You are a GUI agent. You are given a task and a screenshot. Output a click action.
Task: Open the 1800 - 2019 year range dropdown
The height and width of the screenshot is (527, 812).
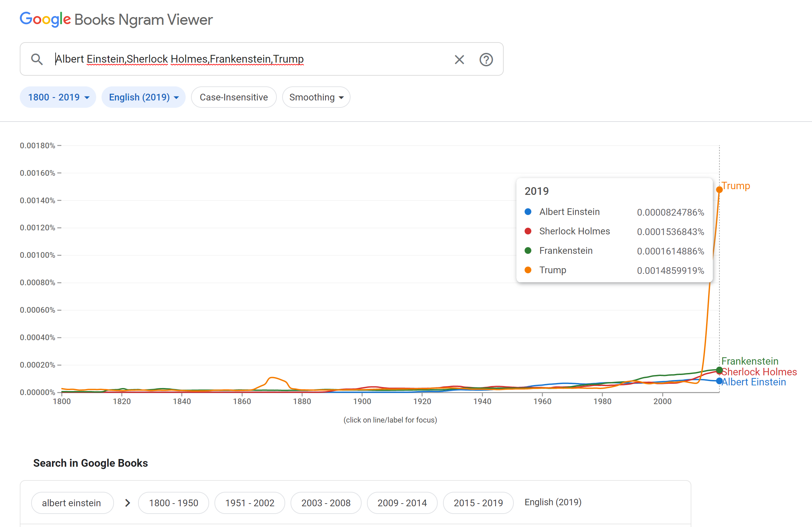pyautogui.click(x=58, y=97)
